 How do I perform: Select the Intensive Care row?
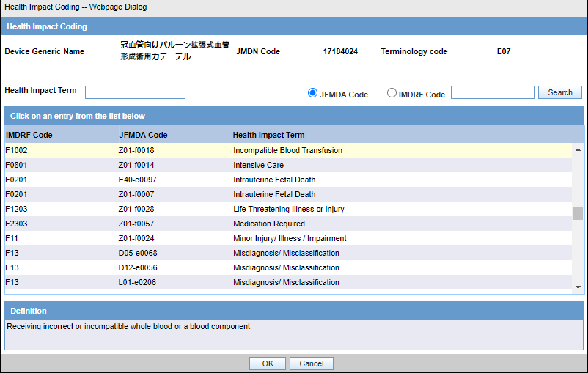coord(288,165)
